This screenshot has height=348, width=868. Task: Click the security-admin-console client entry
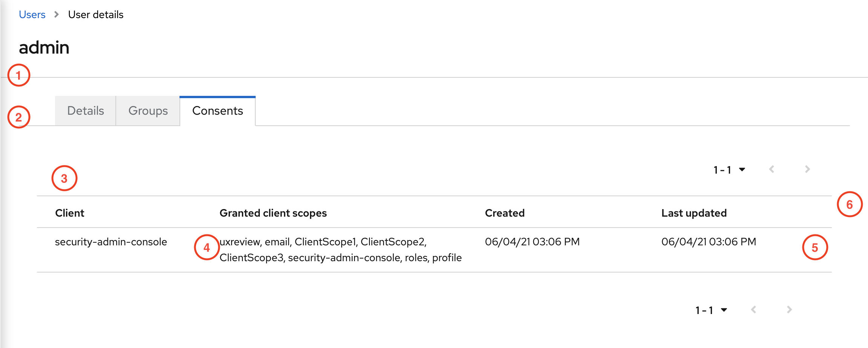[x=111, y=242]
